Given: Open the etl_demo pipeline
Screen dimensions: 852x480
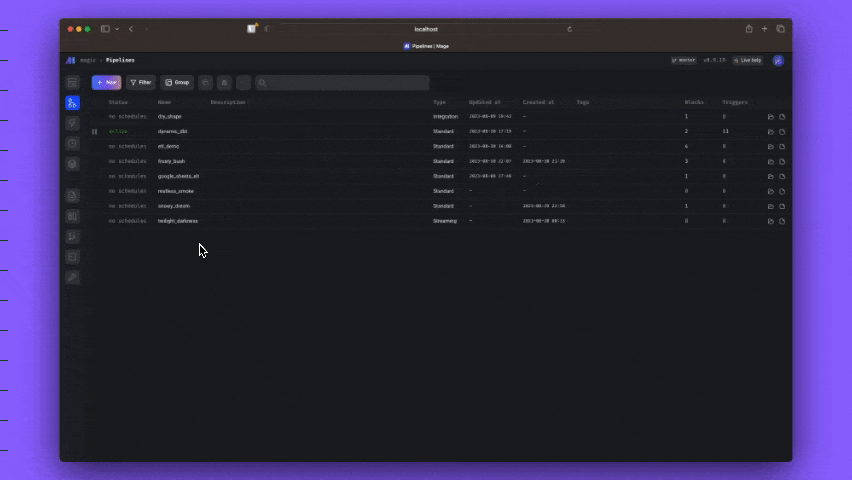Looking at the screenshot, I should pyautogui.click(x=168, y=146).
